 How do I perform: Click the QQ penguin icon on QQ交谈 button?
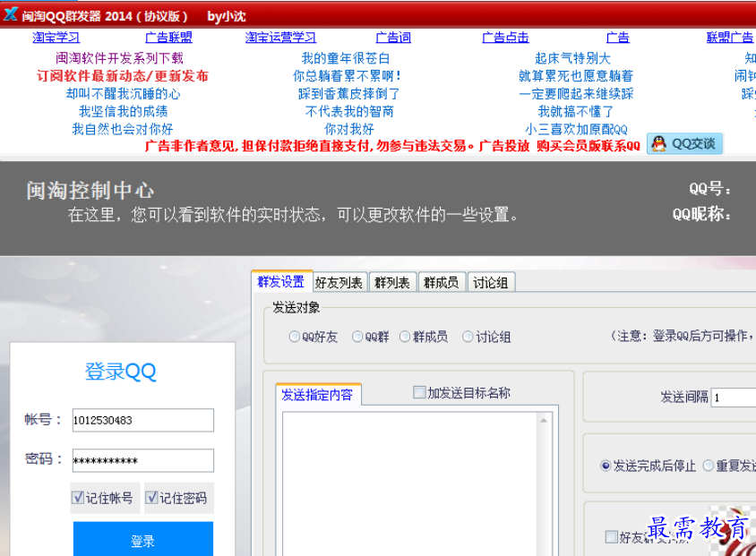click(658, 143)
